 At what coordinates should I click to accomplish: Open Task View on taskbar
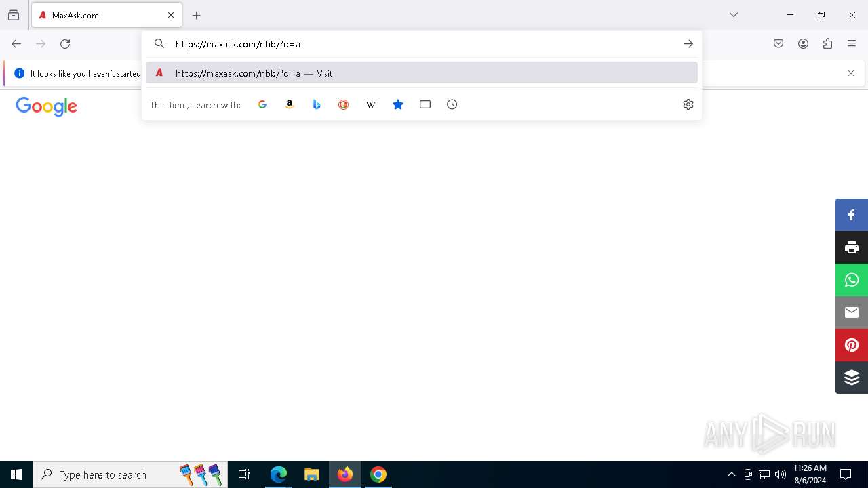pos(244,474)
